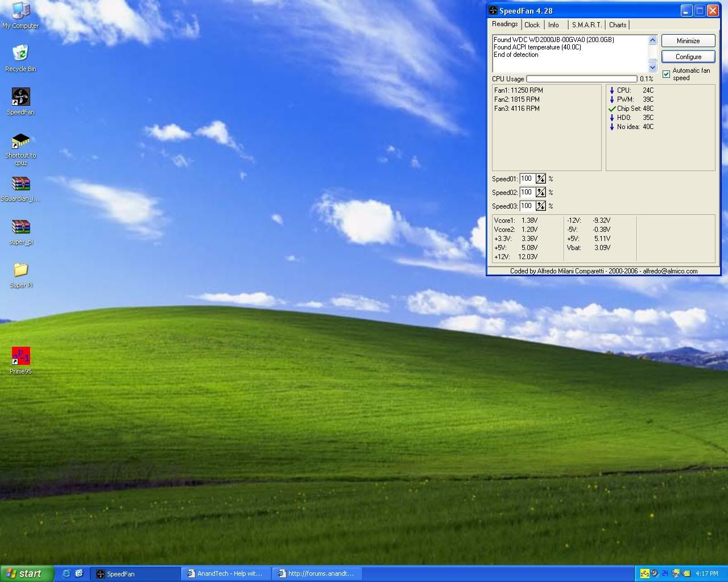
Task: Toggle the Automatic fan speed checkbox
Action: pyautogui.click(x=666, y=74)
